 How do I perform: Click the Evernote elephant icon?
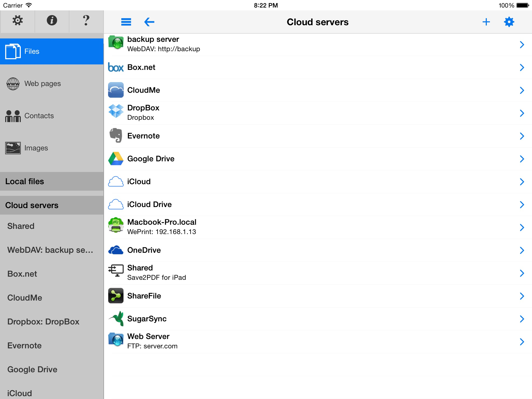pos(116,136)
